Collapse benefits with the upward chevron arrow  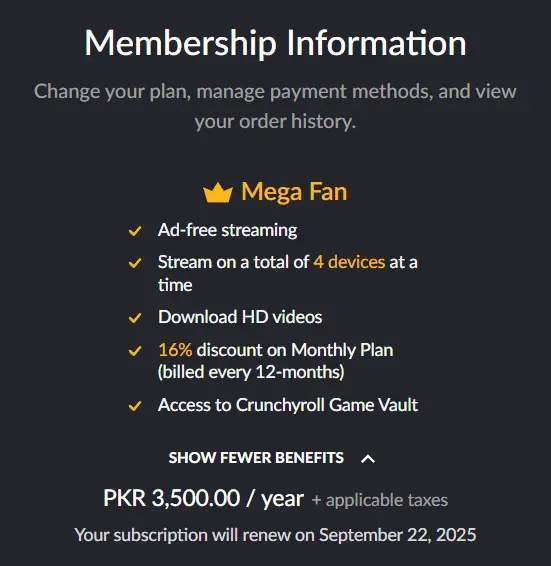(x=368, y=459)
